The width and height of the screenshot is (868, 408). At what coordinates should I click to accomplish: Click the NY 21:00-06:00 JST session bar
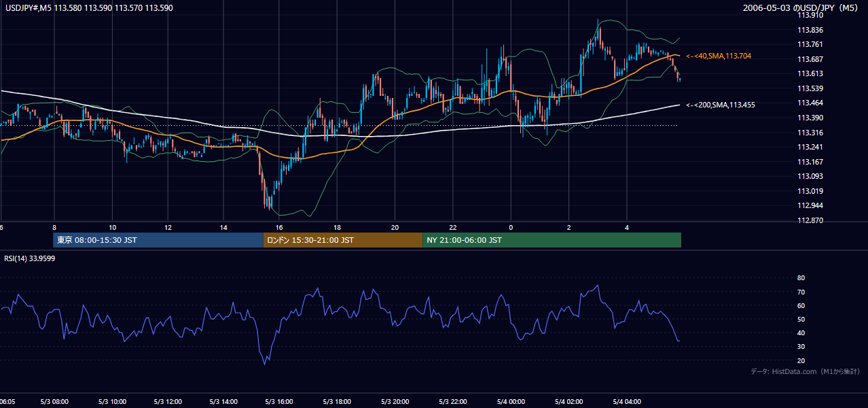click(551, 240)
